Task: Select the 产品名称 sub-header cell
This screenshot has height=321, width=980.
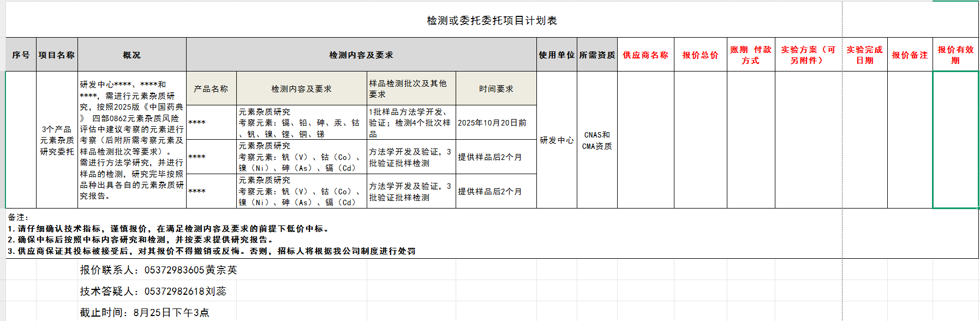Action: tap(211, 88)
